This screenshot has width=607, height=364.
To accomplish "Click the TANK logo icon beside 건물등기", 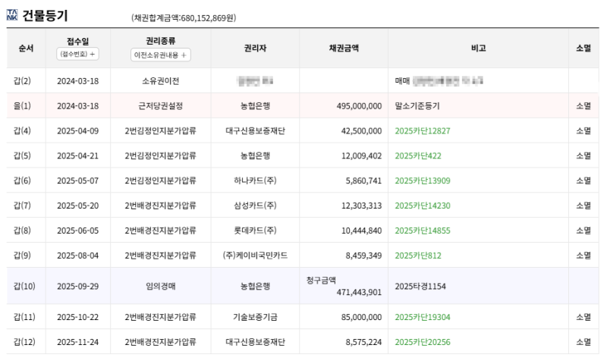I will 12,15.
